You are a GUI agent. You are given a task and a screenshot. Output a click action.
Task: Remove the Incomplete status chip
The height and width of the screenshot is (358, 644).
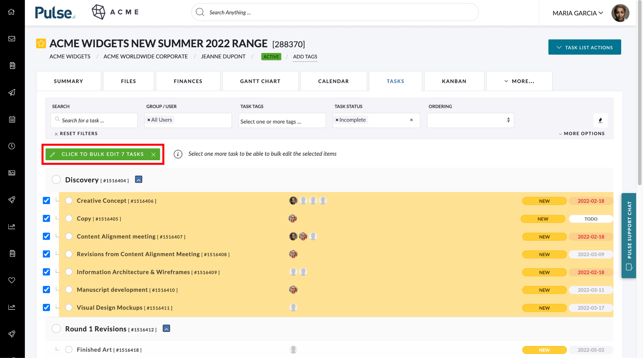click(x=337, y=120)
